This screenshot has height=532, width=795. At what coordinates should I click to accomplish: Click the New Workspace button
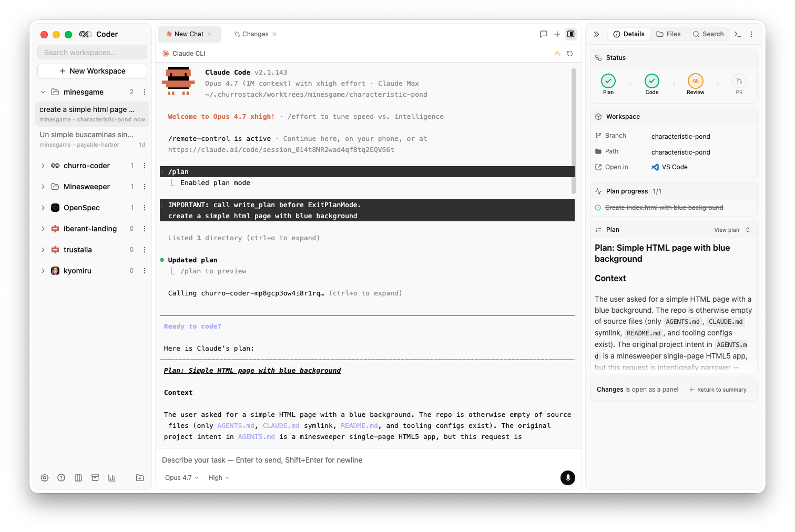coord(92,71)
